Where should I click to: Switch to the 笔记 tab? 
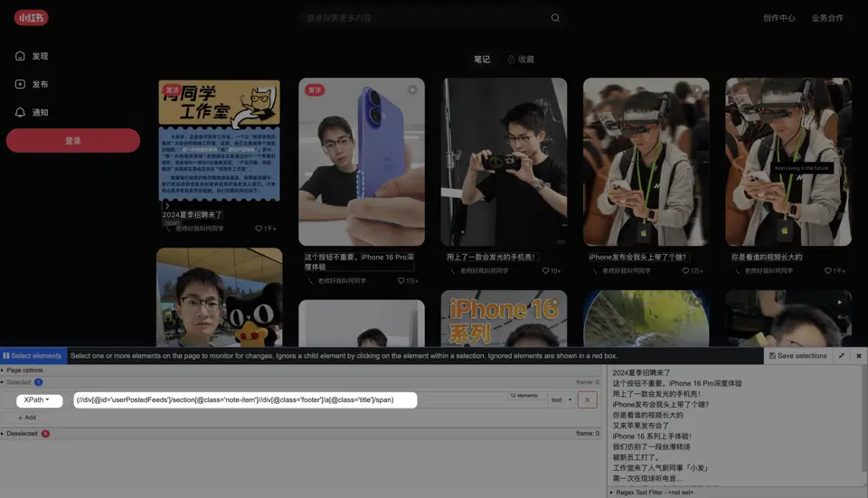[482, 60]
